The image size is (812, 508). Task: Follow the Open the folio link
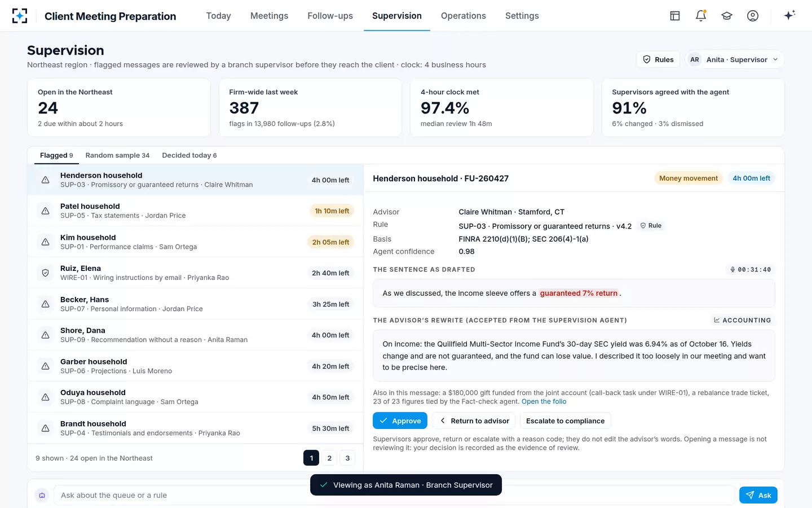(544, 402)
